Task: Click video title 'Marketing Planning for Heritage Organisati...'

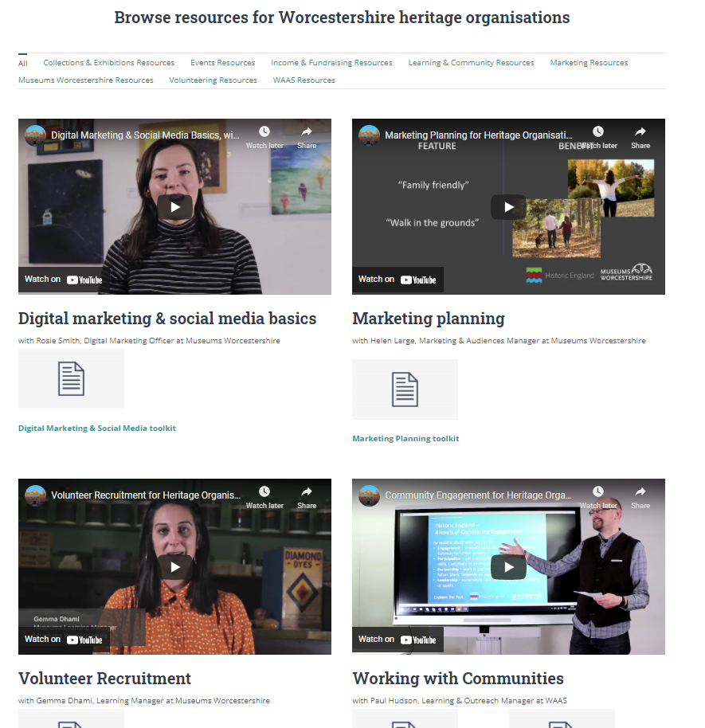Action: coord(478,135)
